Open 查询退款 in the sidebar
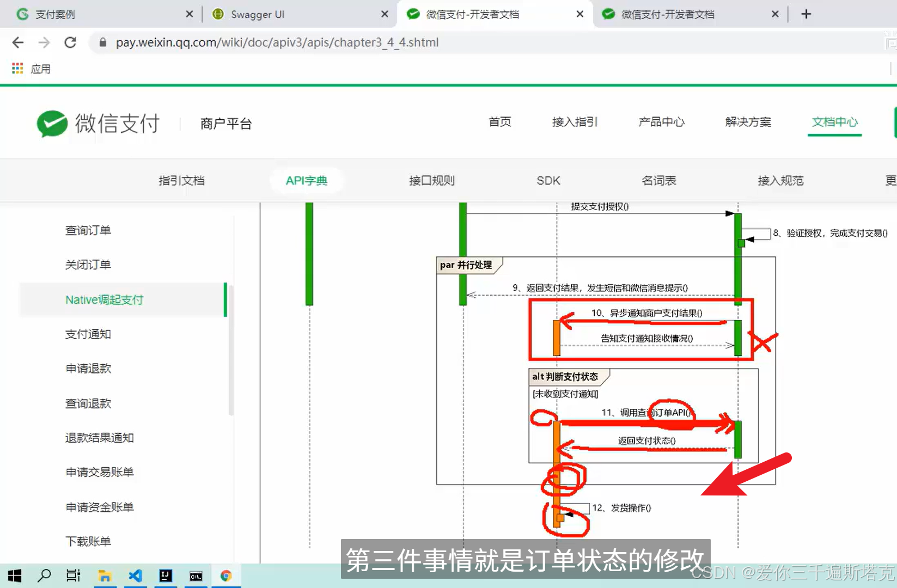897x588 pixels. [88, 403]
